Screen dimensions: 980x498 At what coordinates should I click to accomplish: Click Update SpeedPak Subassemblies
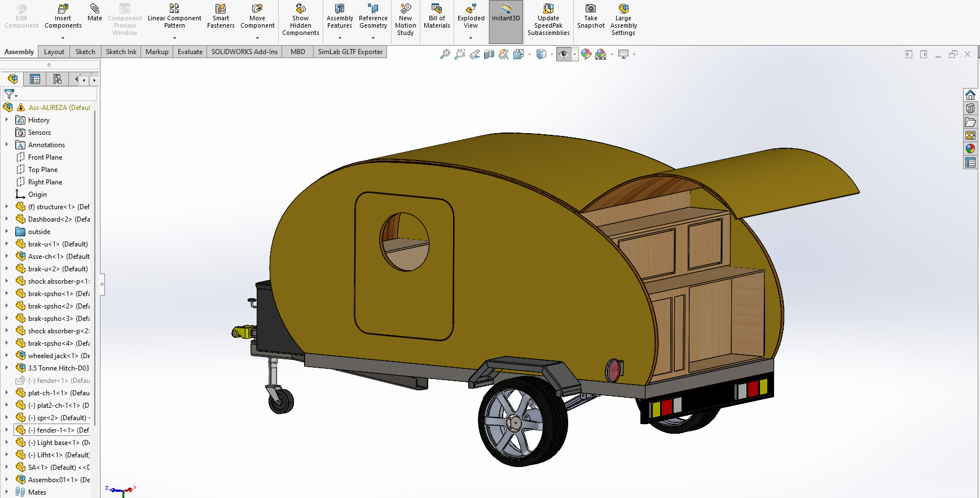coord(548,20)
